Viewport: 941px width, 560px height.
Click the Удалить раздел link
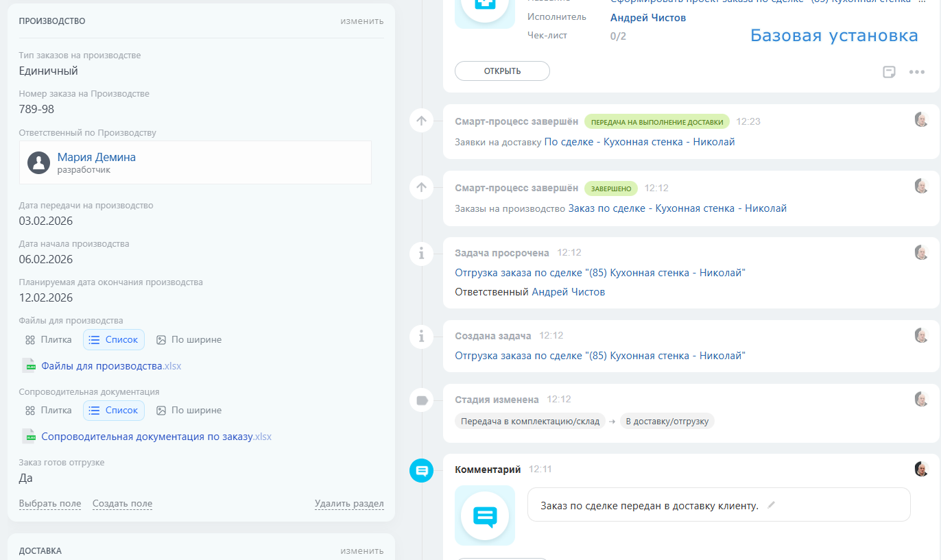(349, 504)
